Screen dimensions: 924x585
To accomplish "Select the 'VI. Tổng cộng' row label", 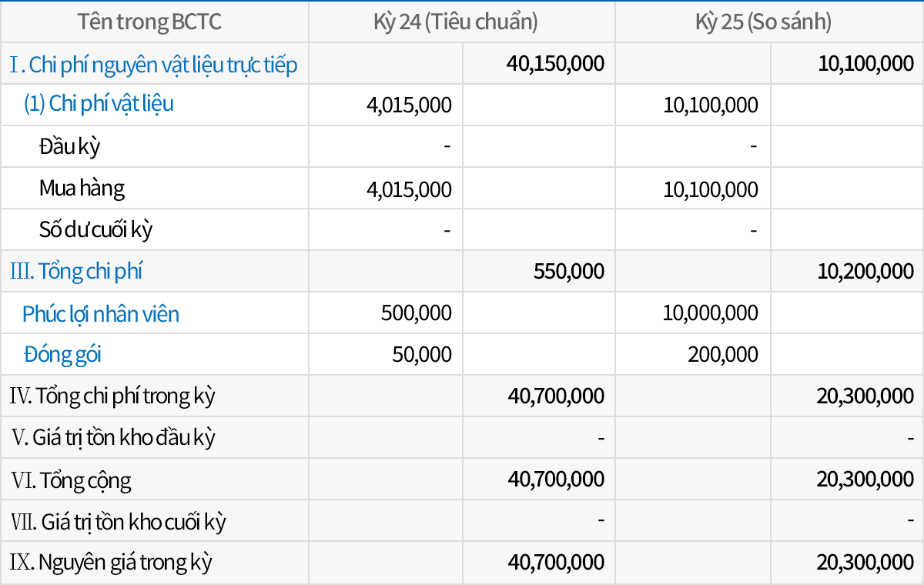I will (71, 480).
